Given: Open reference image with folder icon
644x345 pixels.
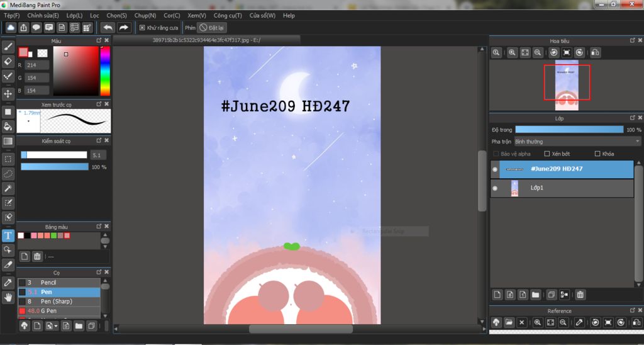Looking at the screenshot, I should (x=509, y=322).
